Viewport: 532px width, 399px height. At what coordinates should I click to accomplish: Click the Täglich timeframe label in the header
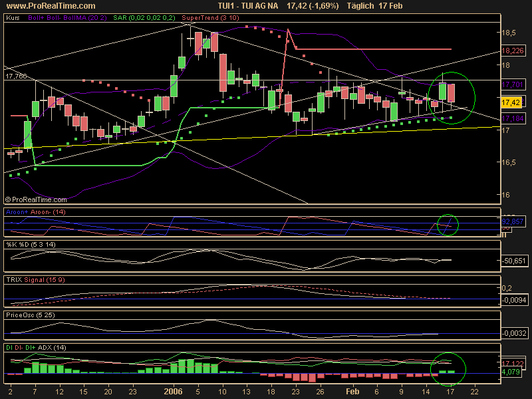tap(362, 5)
